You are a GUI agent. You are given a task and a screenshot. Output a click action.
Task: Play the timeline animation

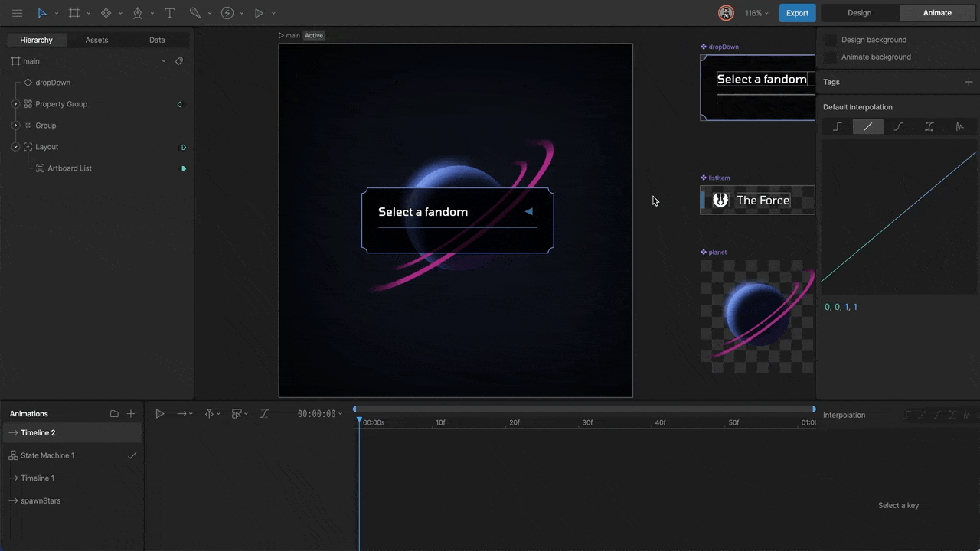(x=159, y=414)
